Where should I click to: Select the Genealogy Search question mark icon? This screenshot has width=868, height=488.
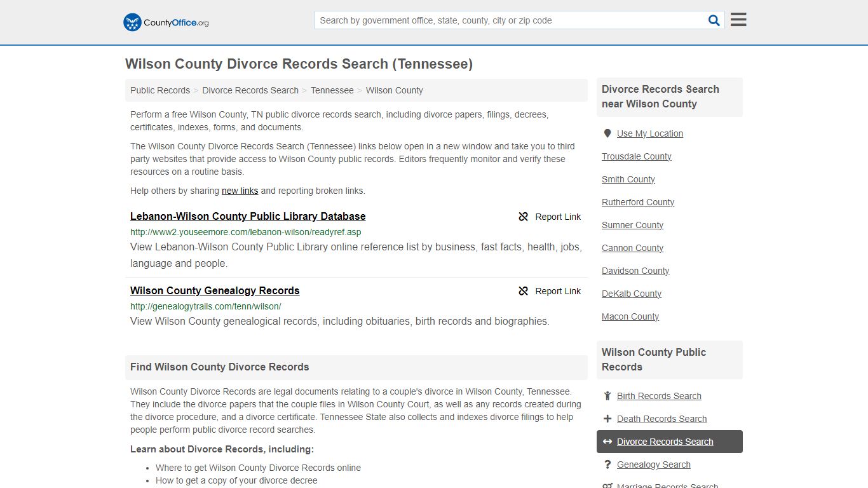click(x=607, y=464)
